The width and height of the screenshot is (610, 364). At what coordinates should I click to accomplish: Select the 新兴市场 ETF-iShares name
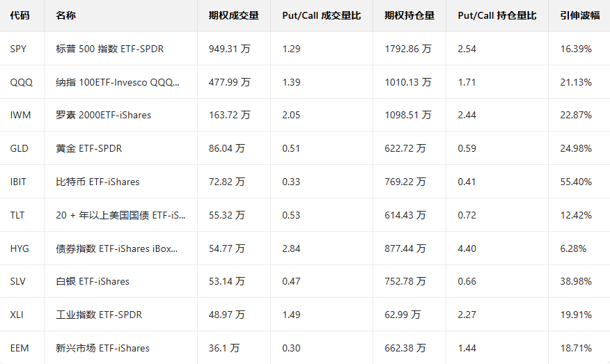pos(102,348)
